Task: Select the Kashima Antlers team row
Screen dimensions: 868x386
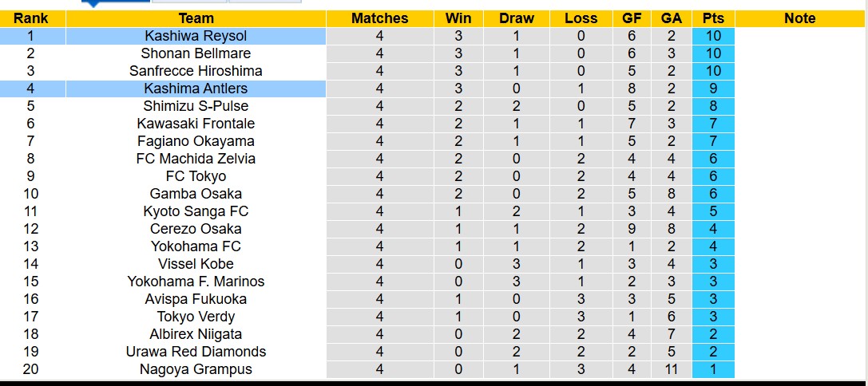Action: pos(196,89)
